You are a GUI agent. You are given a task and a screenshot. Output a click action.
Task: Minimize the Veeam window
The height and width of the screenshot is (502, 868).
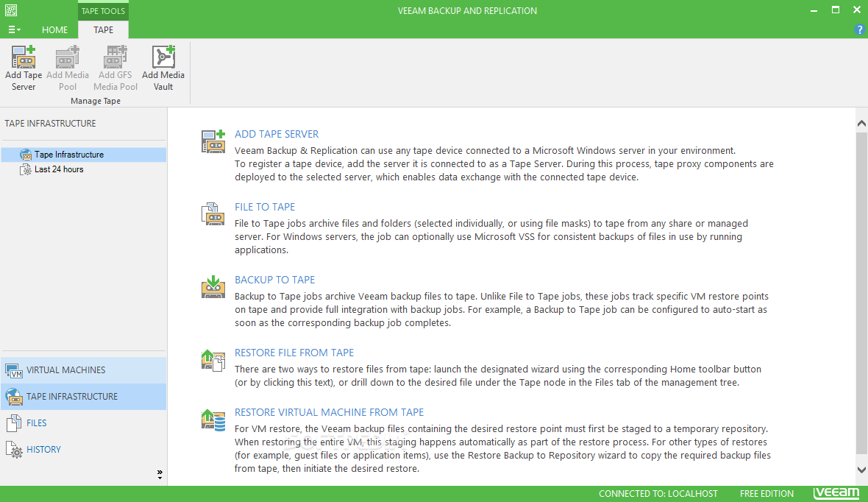click(814, 10)
